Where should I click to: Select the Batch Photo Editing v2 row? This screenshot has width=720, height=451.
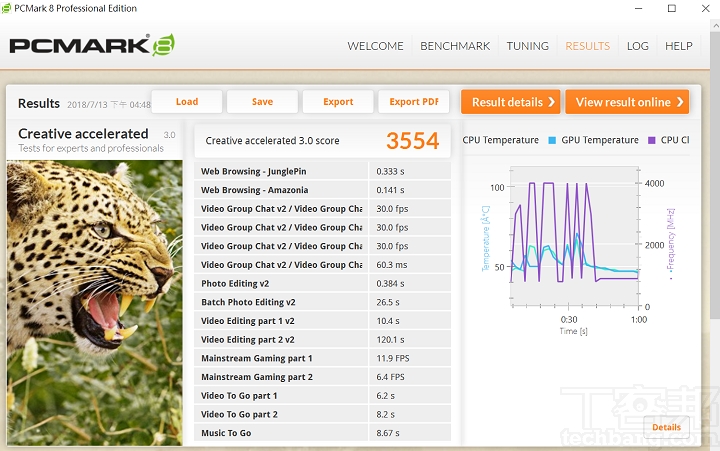click(x=322, y=302)
